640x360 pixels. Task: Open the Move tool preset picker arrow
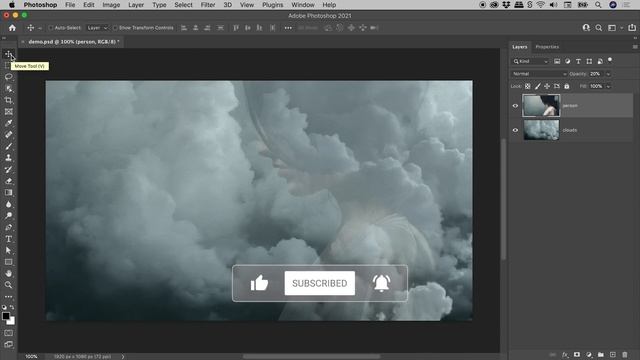[40, 28]
